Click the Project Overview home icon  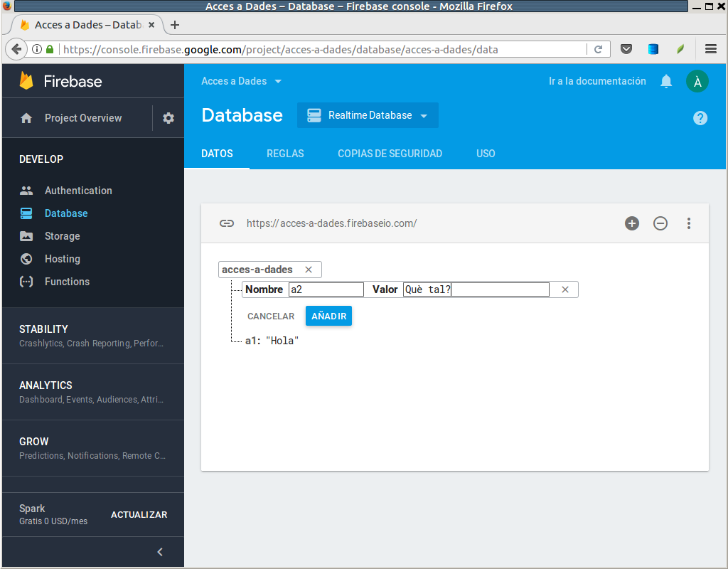(x=26, y=118)
